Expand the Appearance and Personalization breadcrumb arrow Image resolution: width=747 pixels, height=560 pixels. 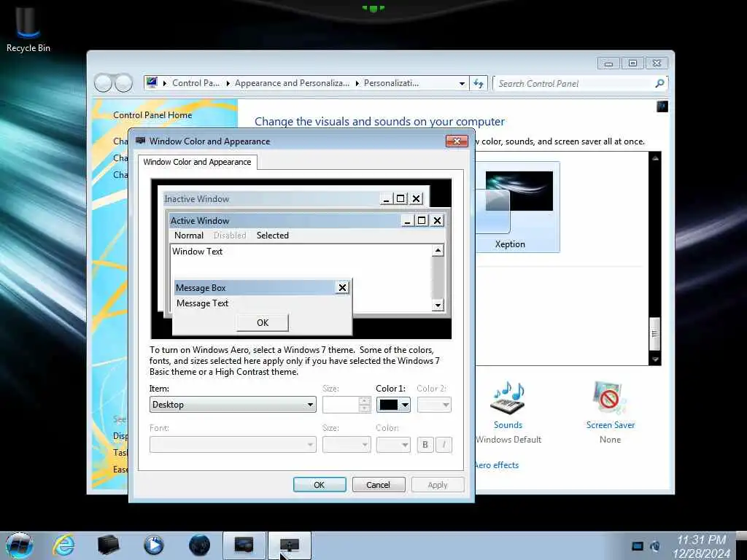(357, 83)
